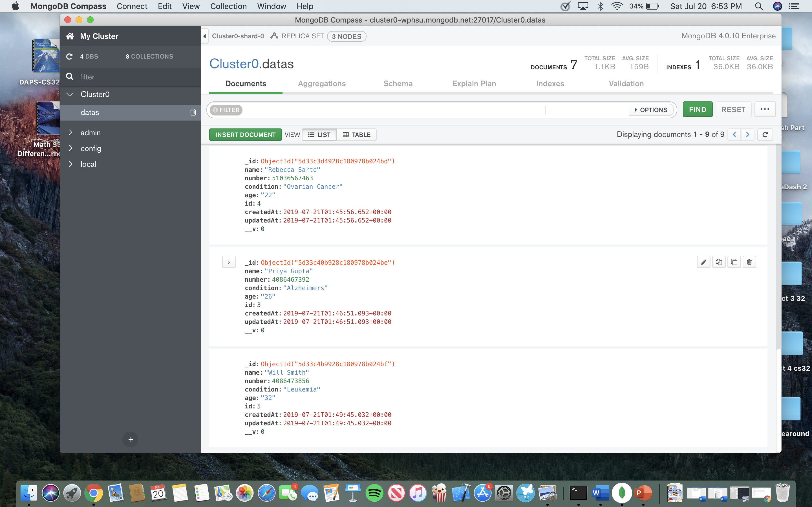Screen dimensions: 812x507
Task: Open the Collection menu
Action: pos(228,6)
